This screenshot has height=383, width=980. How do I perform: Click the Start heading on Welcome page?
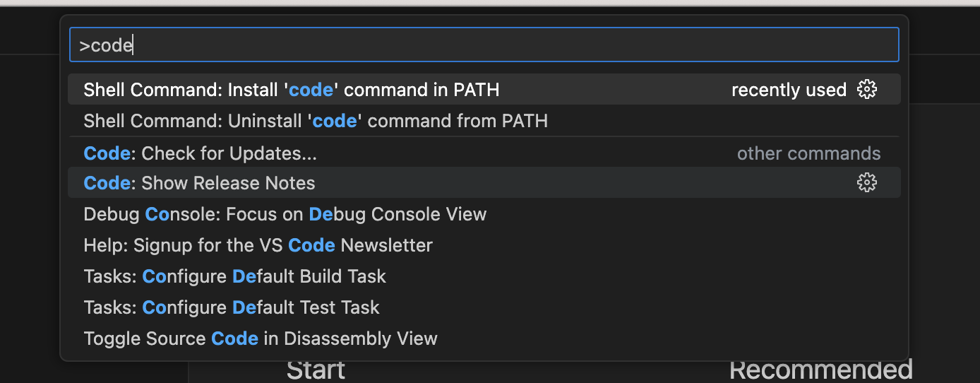(x=316, y=371)
